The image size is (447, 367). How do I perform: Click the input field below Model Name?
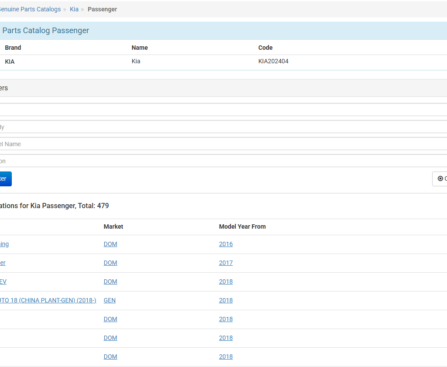tap(223, 161)
